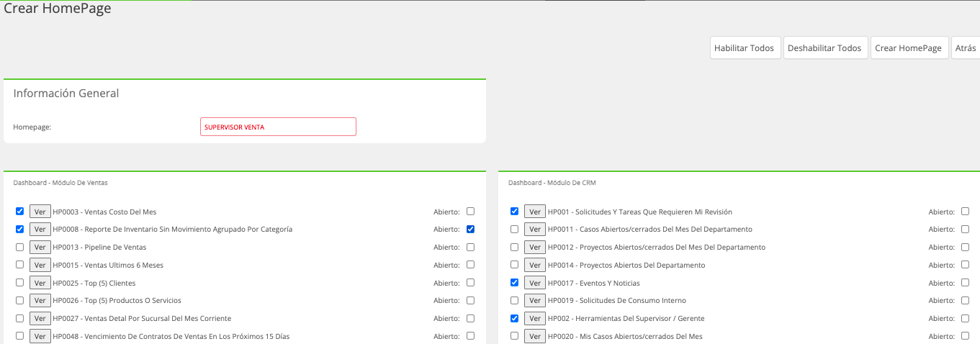Enable HP0048 Vencimiento De Contratos checkbox
The width and height of the screenshot is (980, 344).
point(19,335)
